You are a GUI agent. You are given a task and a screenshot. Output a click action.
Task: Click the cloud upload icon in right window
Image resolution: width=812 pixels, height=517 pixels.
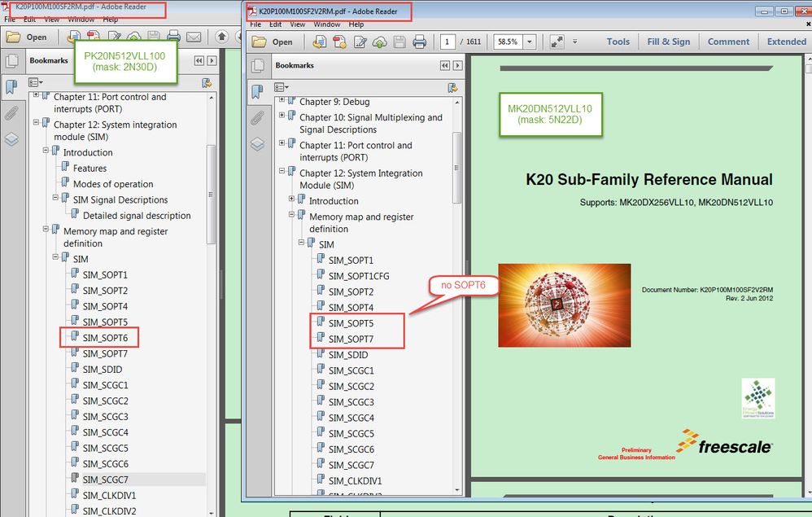[x=380, y=42]
